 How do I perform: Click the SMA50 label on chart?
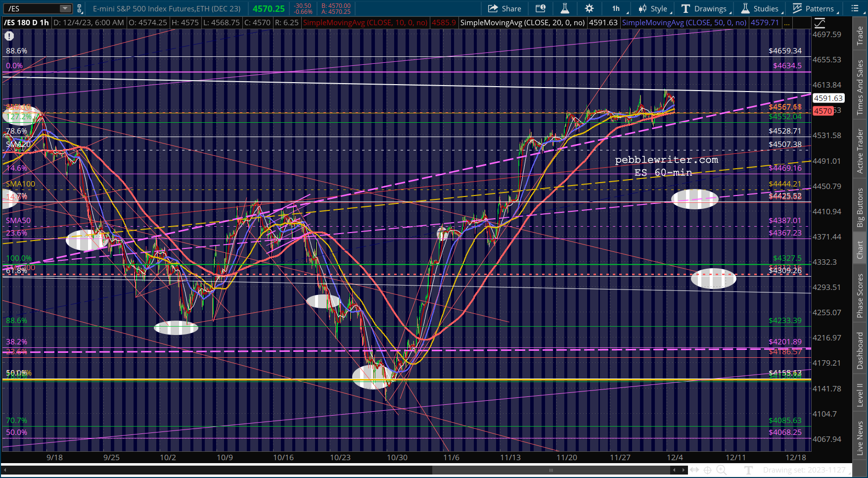tap(18, 221)
